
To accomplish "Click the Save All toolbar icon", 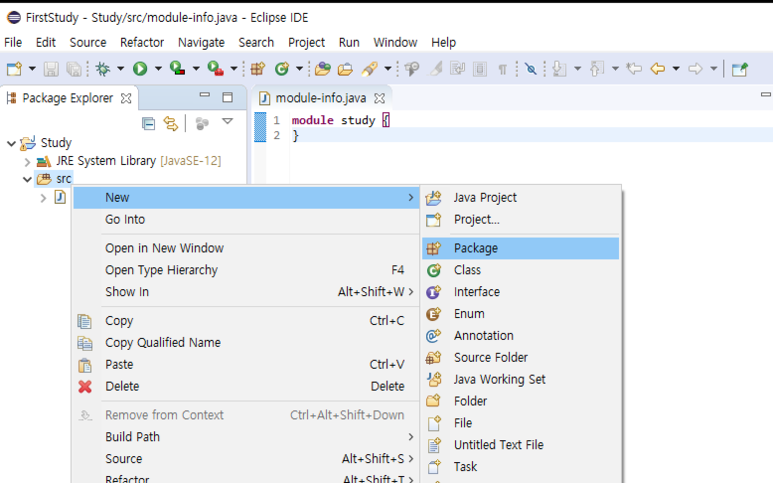I will [x=74, y=69].
